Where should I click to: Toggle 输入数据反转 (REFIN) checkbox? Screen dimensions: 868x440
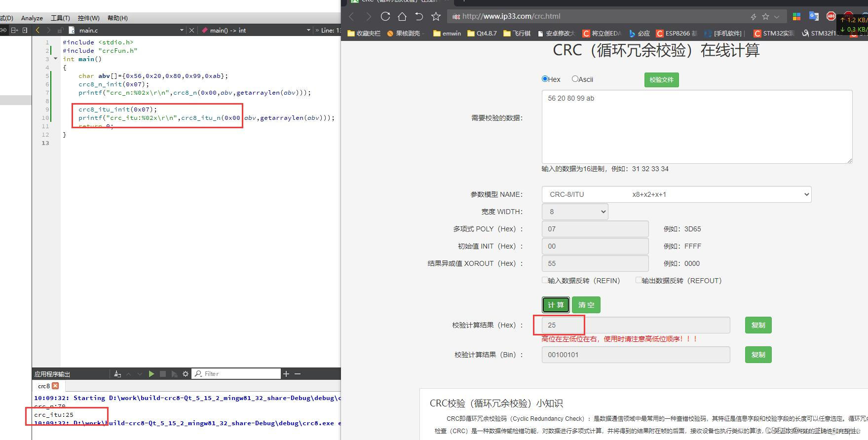(545, 280)
